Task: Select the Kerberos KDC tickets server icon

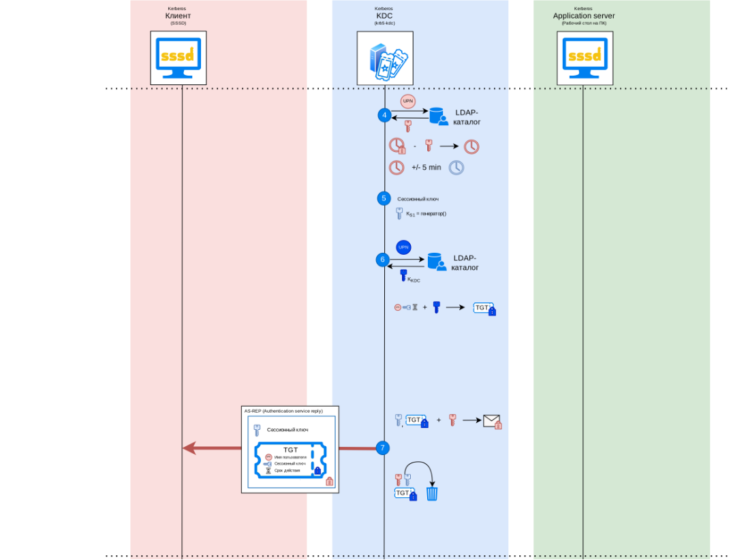Action: tap(385, 58)
